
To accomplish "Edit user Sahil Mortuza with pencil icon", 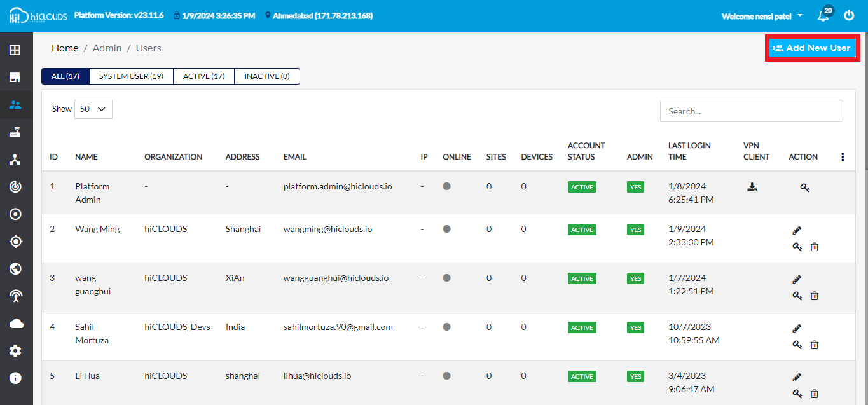I will point(797,328).
